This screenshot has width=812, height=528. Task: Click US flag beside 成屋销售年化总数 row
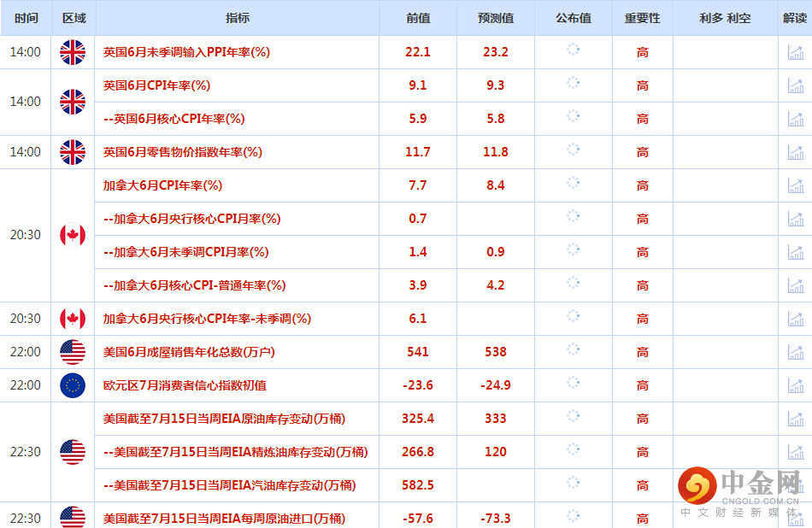pos(73,352)
